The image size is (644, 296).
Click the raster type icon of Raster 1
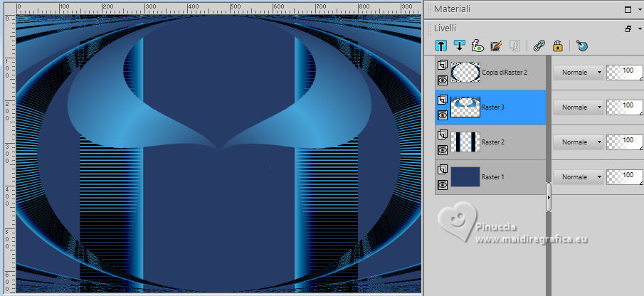pyautogui.click(x=443, y=169)
